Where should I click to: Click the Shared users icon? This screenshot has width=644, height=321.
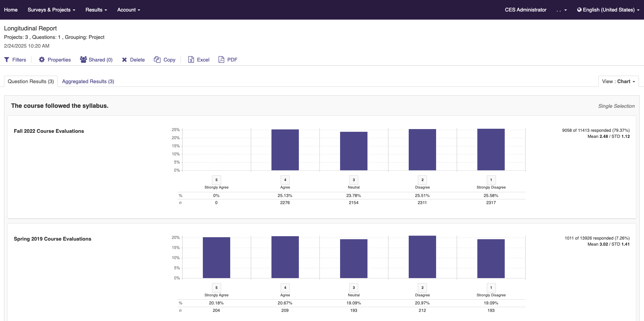(x=83, y=59)
